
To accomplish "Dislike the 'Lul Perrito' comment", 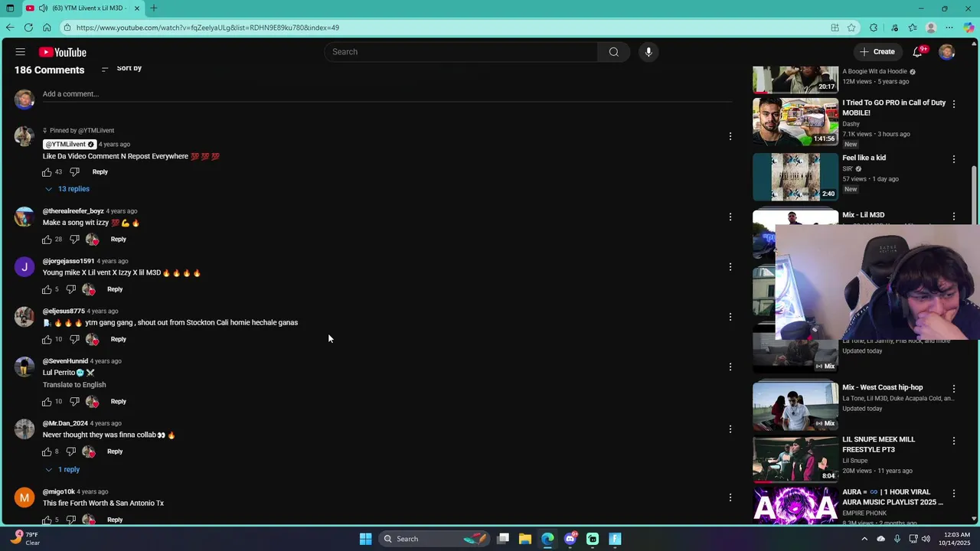I will click(x=74, y=402).
